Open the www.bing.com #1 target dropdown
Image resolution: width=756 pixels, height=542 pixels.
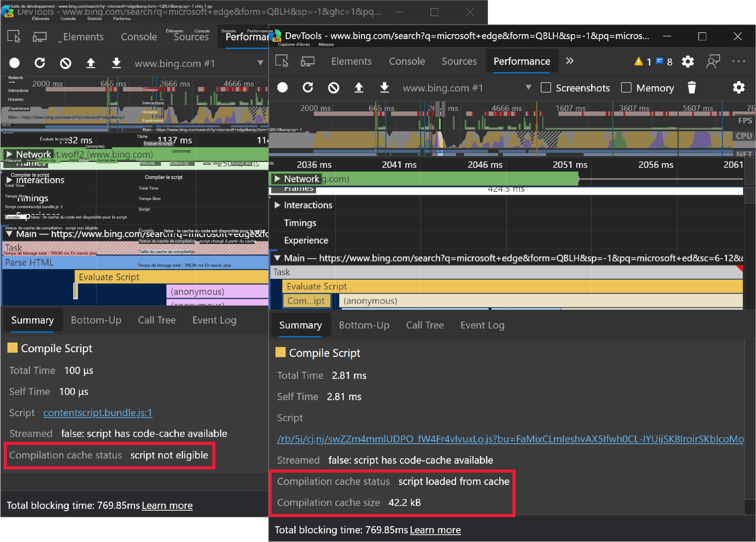click(528, 87)
